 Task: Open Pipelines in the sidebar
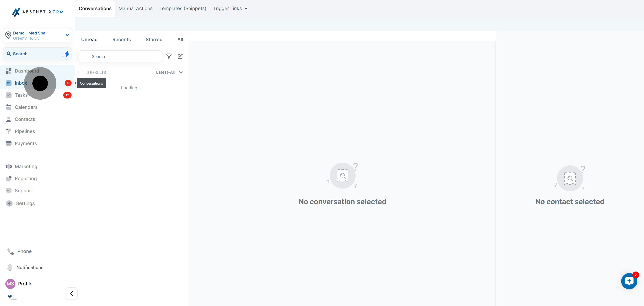25,131
